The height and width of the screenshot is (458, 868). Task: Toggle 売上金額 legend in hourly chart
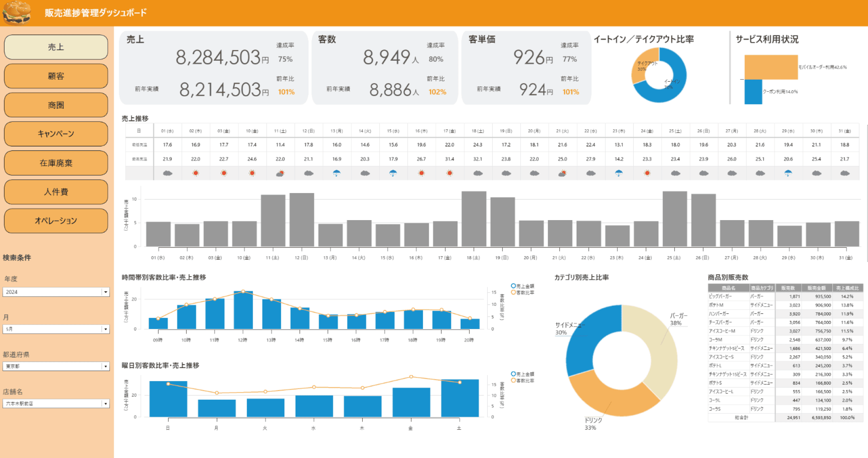point(523,286)
